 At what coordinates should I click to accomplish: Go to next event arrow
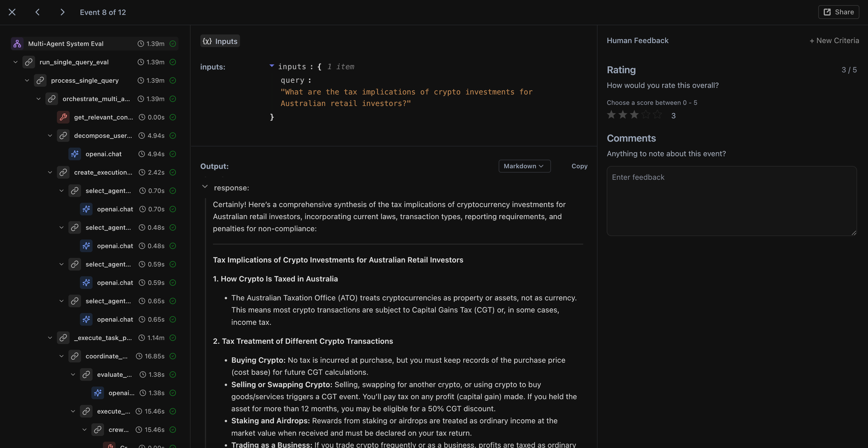[x=62, y=12]
